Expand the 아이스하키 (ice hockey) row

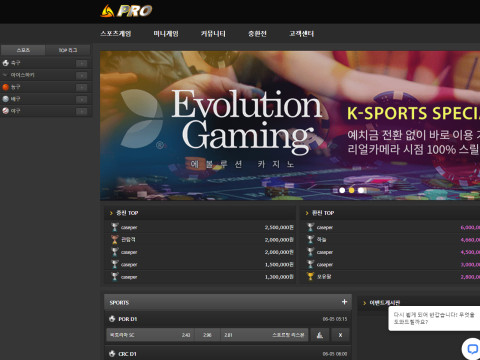coord(81,76)
